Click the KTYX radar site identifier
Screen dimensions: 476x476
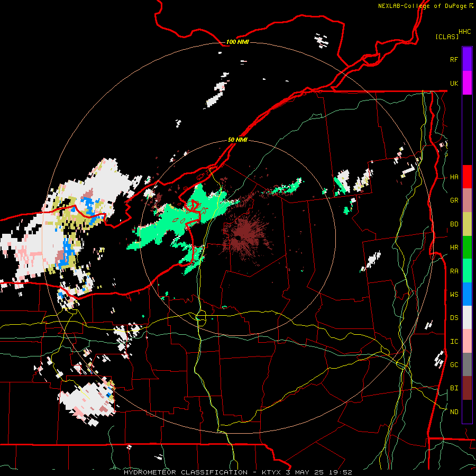pos(272,472)
